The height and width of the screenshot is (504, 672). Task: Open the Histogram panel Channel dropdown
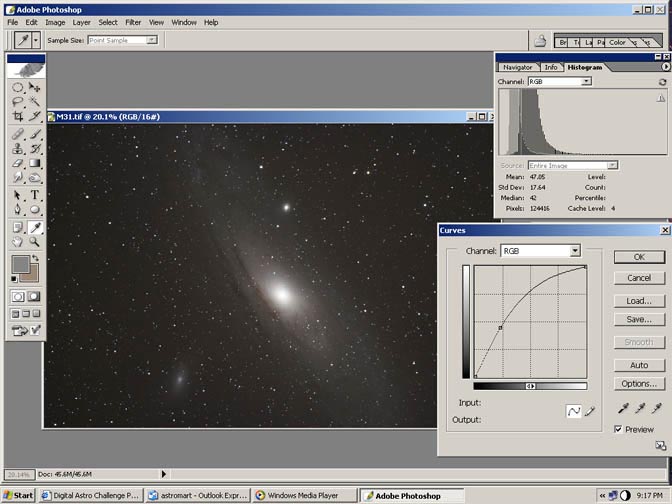[586, 81]
